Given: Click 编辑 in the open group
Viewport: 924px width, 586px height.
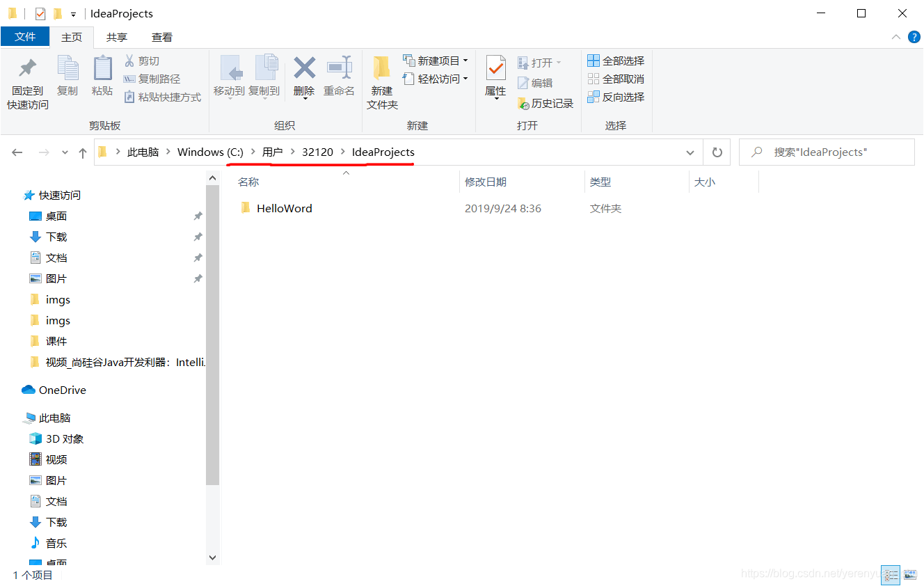Looking at the screenshot, I should 535,83.
